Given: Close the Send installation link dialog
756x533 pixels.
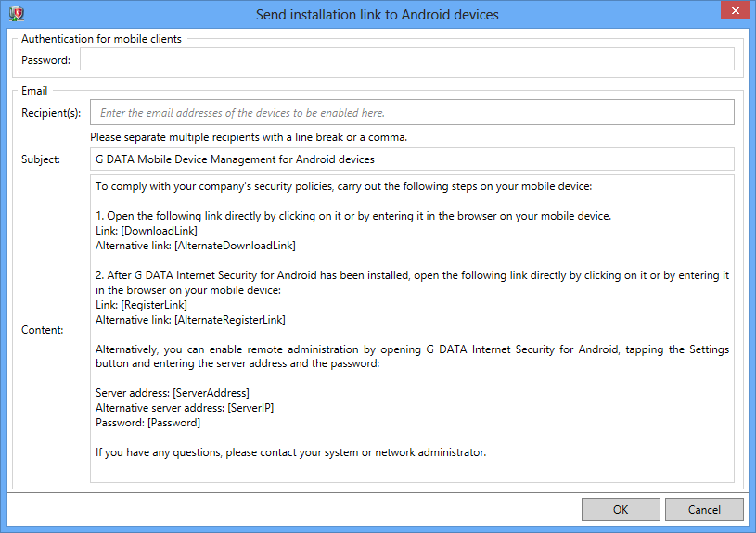Looking at the screenshot, I should pos(735,10).
